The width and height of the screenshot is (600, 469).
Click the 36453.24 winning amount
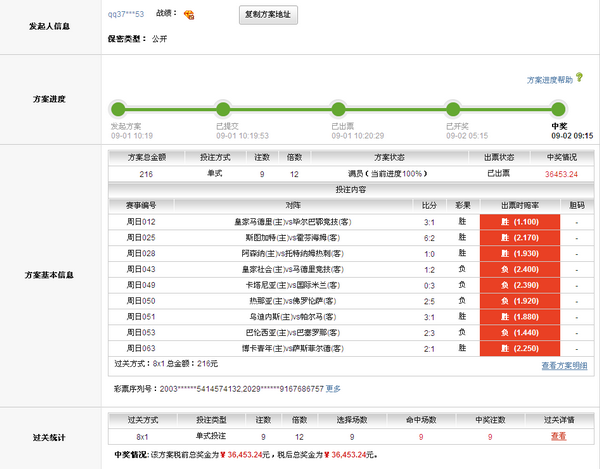(x=561, y=173)
